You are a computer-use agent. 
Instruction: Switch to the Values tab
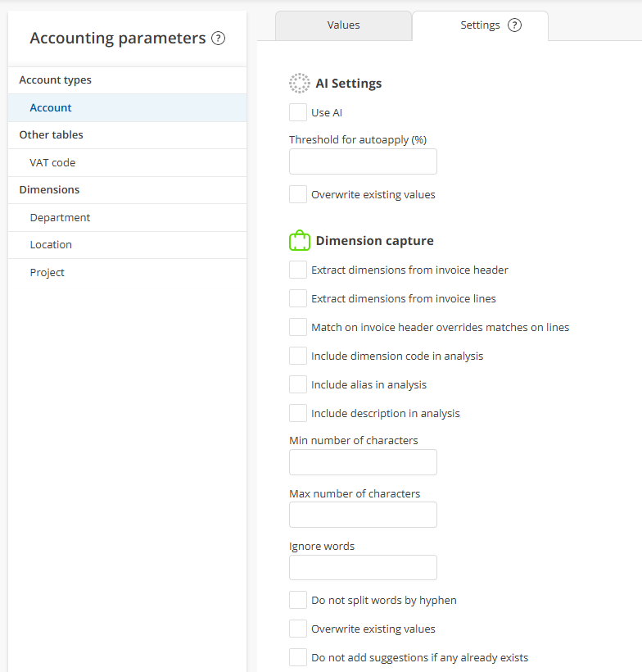pos(343,25)
